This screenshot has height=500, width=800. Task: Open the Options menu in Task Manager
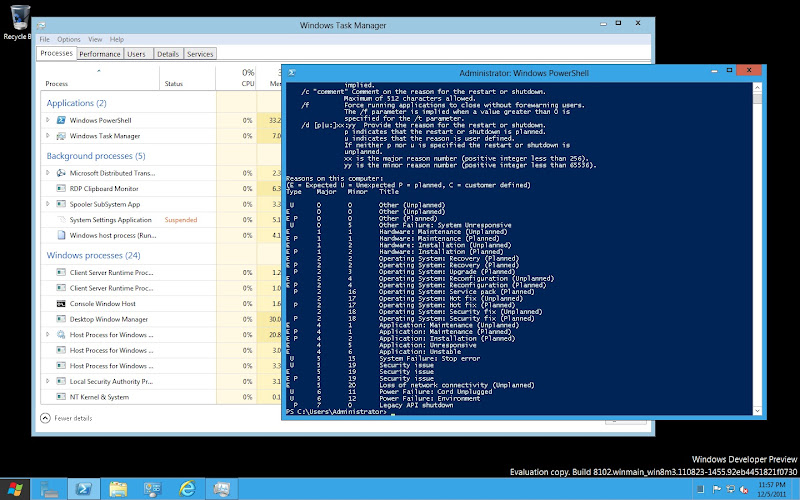(68, 39)
